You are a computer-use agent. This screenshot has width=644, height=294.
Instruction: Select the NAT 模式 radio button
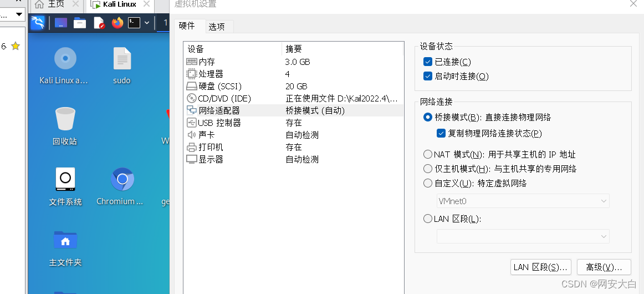click(x=427, y=155)
